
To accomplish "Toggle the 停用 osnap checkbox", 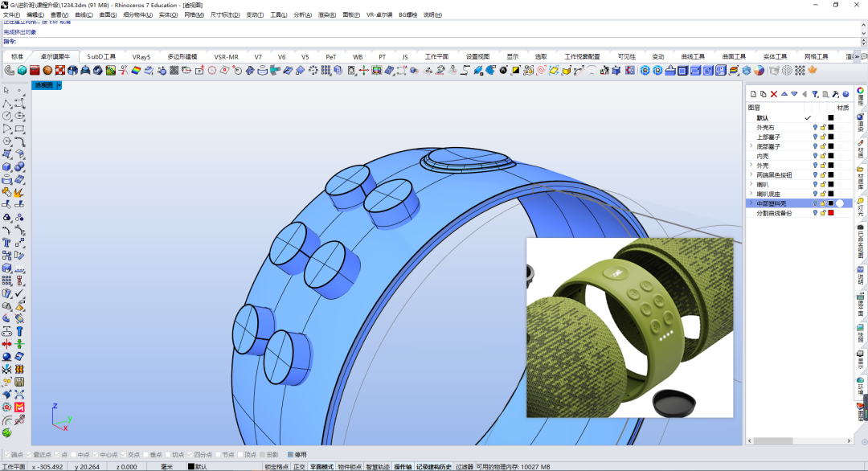I will pyautogui.click(x=291, y=454).
